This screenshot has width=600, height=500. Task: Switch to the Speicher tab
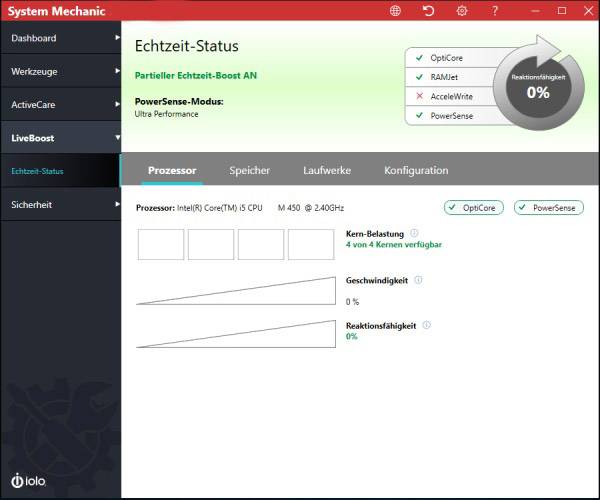coord(249,170)
